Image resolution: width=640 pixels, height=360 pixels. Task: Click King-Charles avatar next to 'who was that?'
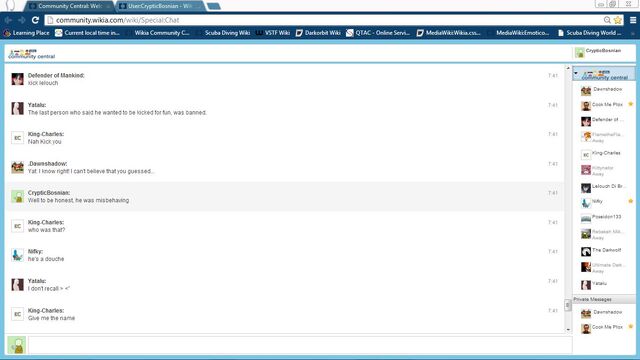[17, 226]
